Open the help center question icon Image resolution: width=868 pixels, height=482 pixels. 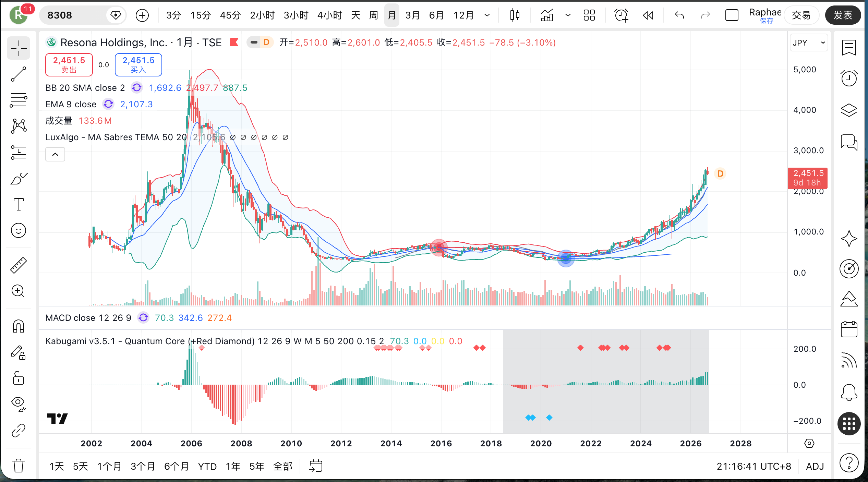click(x=849, y=463)
